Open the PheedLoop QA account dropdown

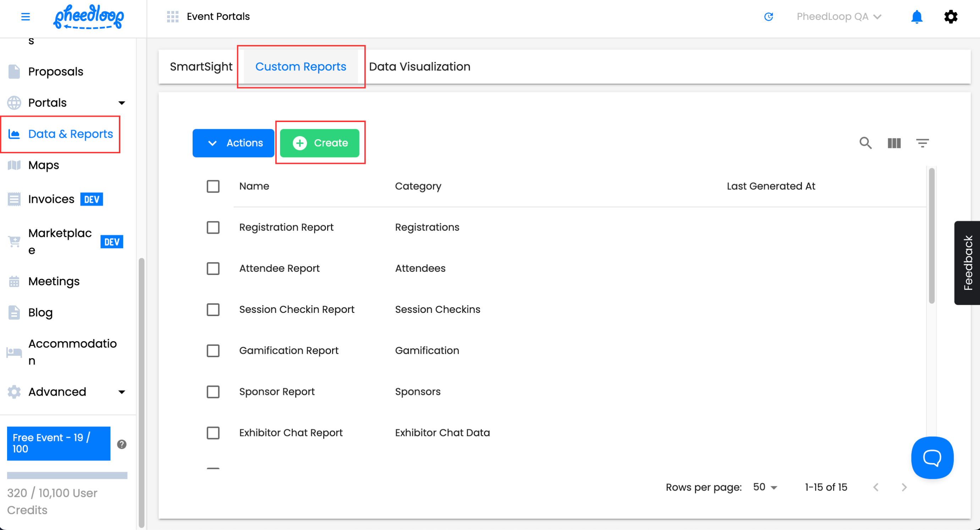(x=838, y=17)
